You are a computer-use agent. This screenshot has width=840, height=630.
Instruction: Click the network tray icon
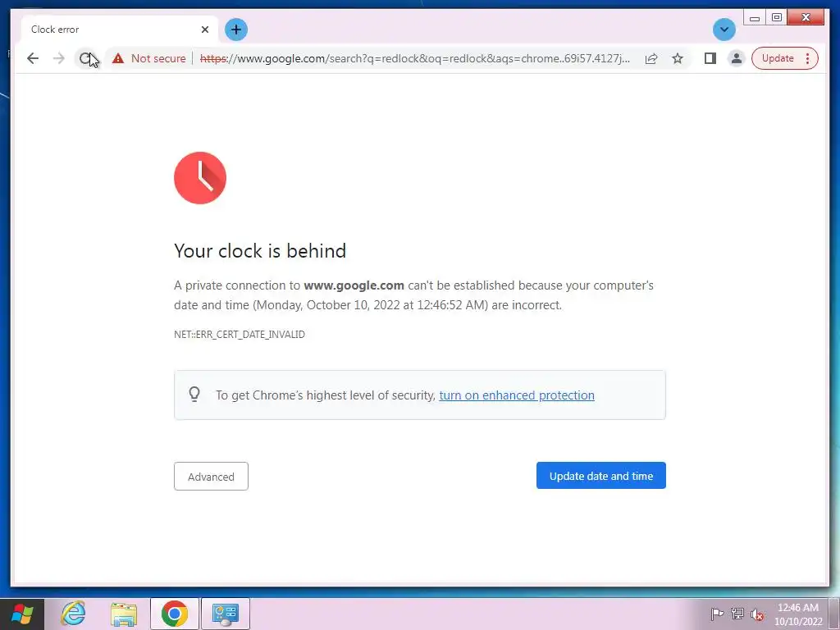pos(737,614)
